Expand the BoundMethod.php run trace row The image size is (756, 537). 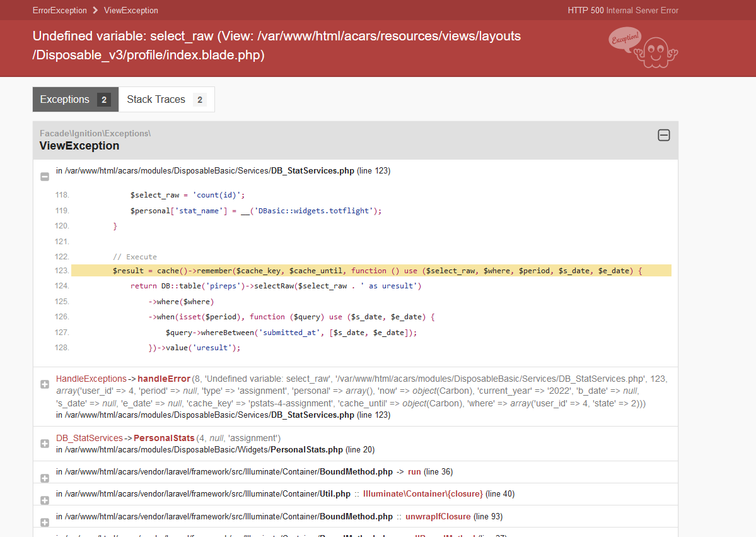(45, 478)
